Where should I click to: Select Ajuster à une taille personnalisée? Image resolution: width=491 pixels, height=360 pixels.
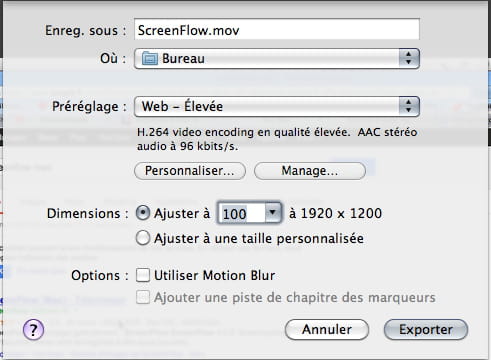pyautogui.click(x=143, y=238)
